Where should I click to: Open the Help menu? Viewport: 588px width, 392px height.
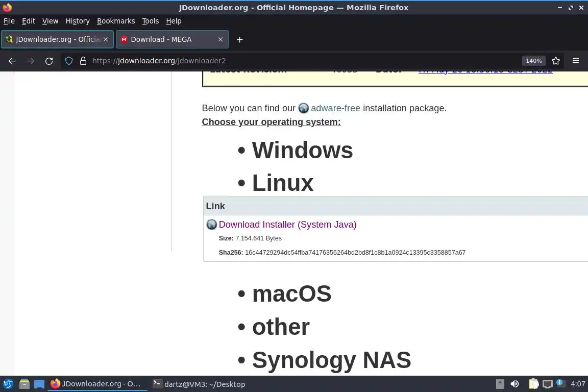coord(174,21)
